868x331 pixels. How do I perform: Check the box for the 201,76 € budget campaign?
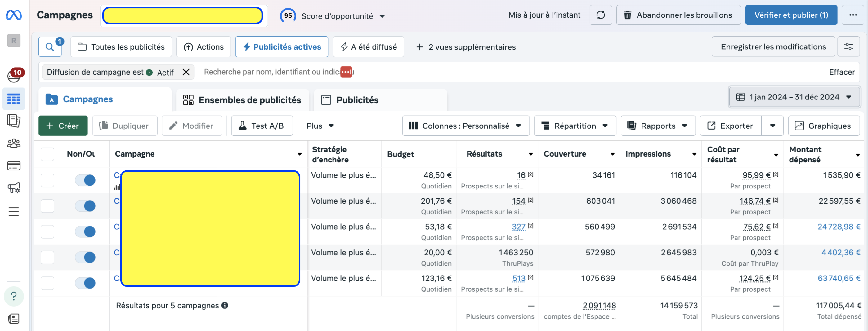47,206
